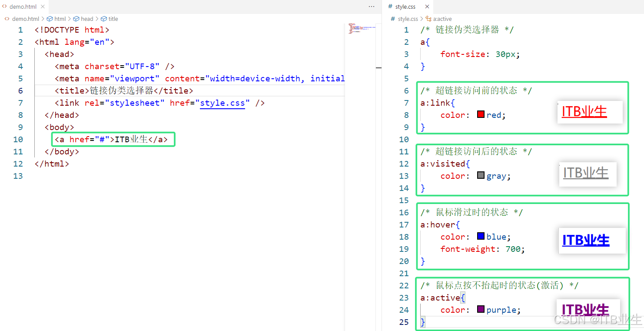Click the closing </html> tag line

pos(52,164)
